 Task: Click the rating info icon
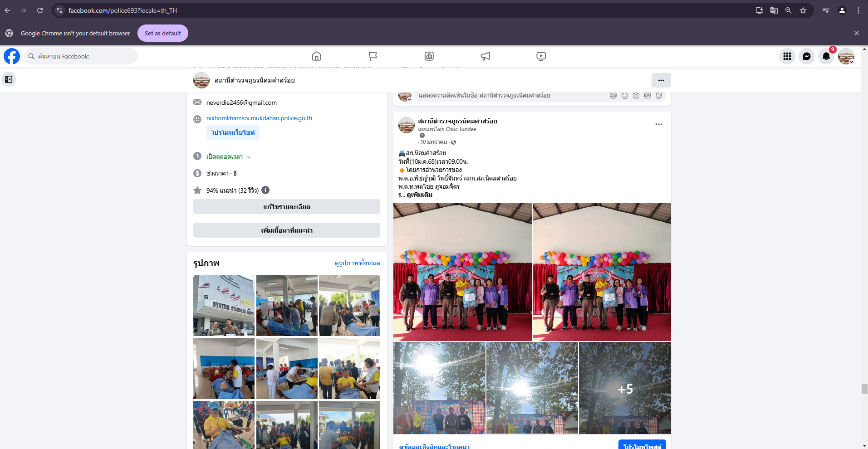pos(265,190)
